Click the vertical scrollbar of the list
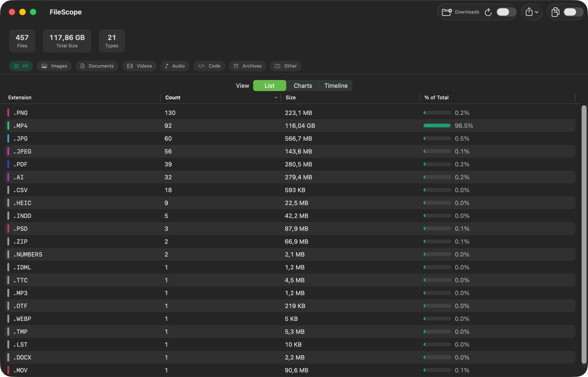Viewport: 588px width, 377px height. click(x=584, y=234)
